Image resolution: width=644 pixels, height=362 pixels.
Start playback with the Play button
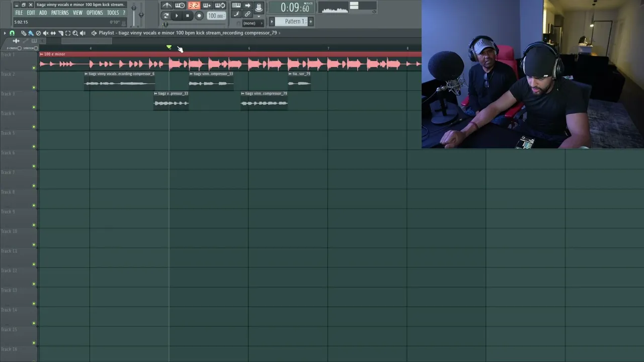[177, 16]
